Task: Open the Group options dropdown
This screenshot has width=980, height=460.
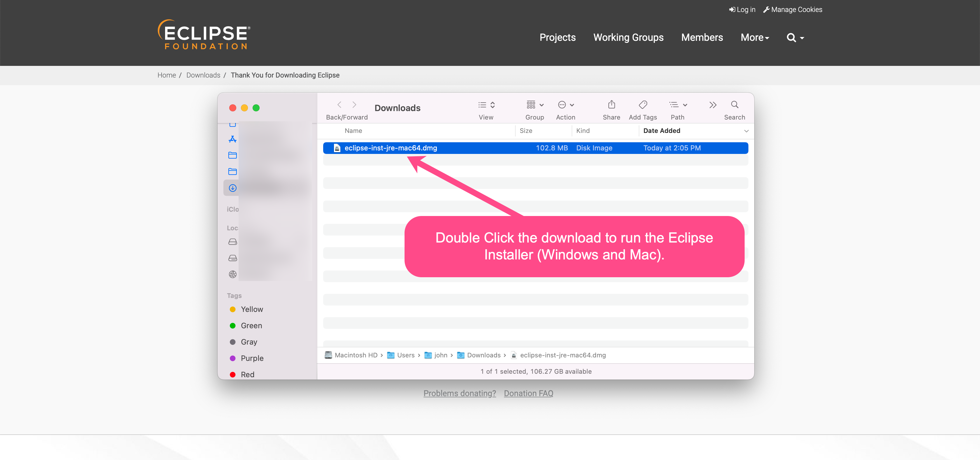Action: tap(535, 105)
